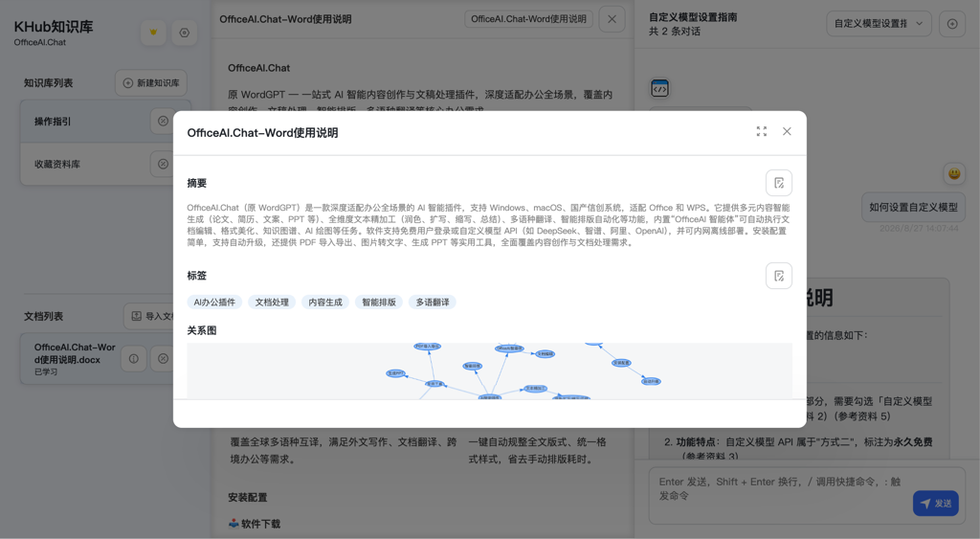Open settings icon next to the crown
980x539 pixels.
(185, 33)
